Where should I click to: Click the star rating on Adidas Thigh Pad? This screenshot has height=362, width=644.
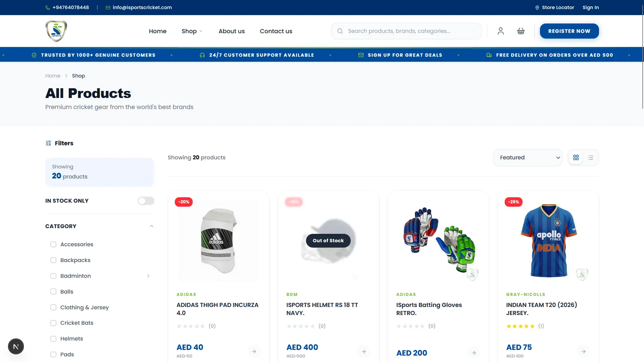(191, 326)
